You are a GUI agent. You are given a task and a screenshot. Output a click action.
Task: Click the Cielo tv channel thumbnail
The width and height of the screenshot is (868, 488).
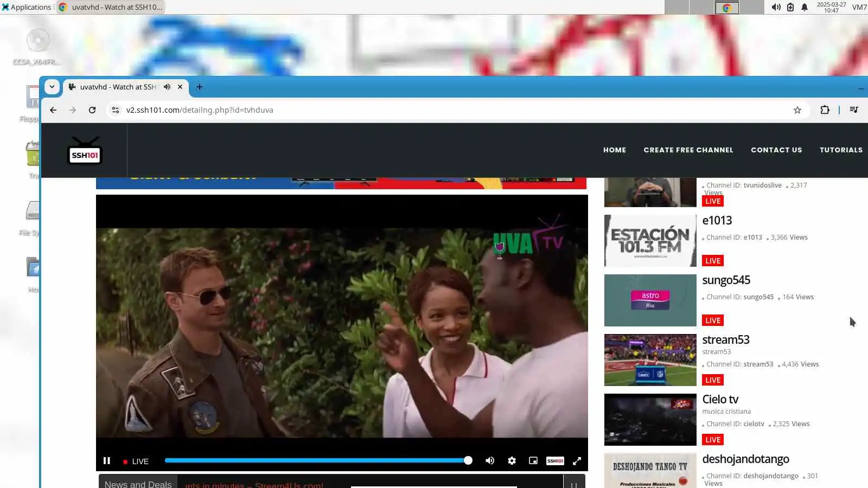(x=650, y=420)
